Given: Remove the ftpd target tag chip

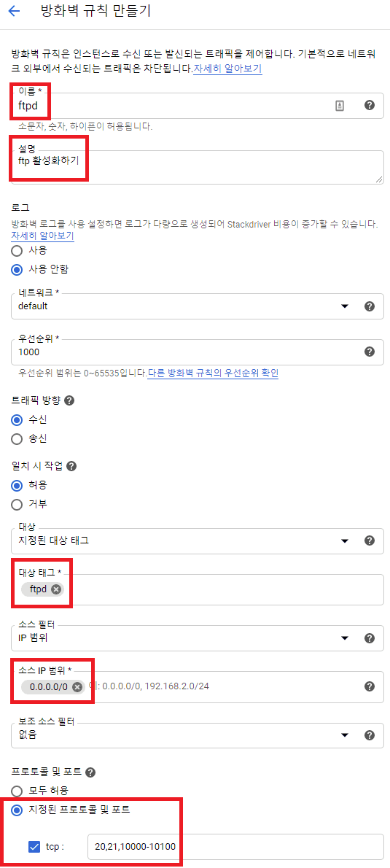Looking at the screenshot, I should point(56,589).
